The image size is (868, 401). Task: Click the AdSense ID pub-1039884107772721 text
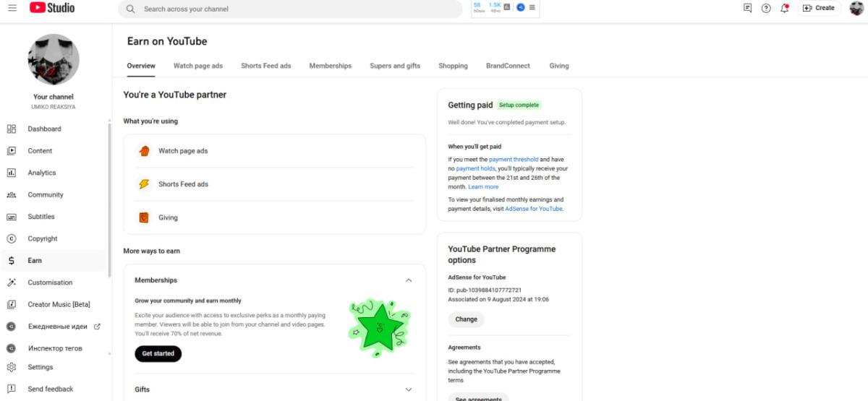point(485,290)
